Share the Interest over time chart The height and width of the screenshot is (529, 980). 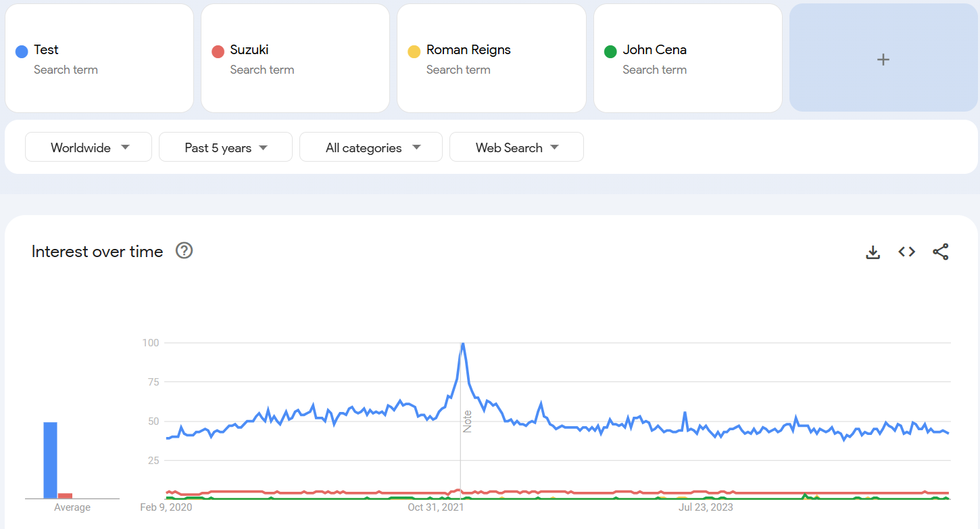coord(940,252)
